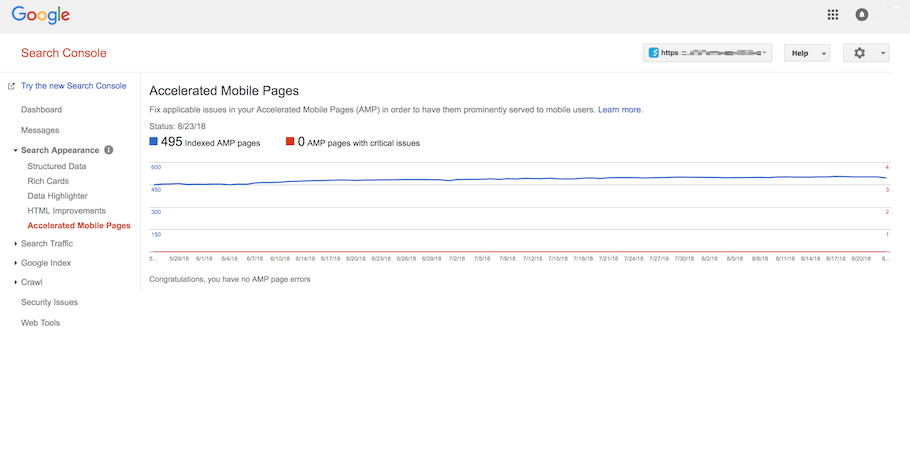Click the Congratulations no AMP errors message
The height and width of the screenshot is (453, 910).
(x=230, y=280)
